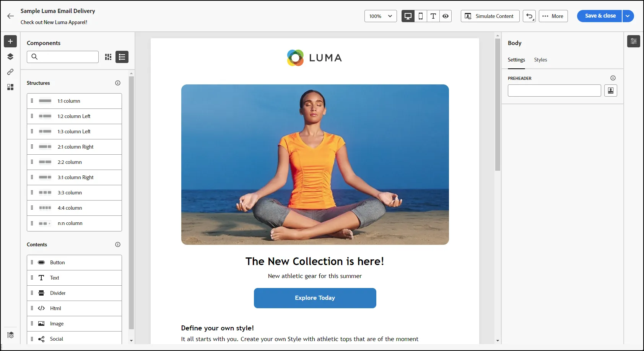Select the 2:1 column Right structure

[74, 147]
